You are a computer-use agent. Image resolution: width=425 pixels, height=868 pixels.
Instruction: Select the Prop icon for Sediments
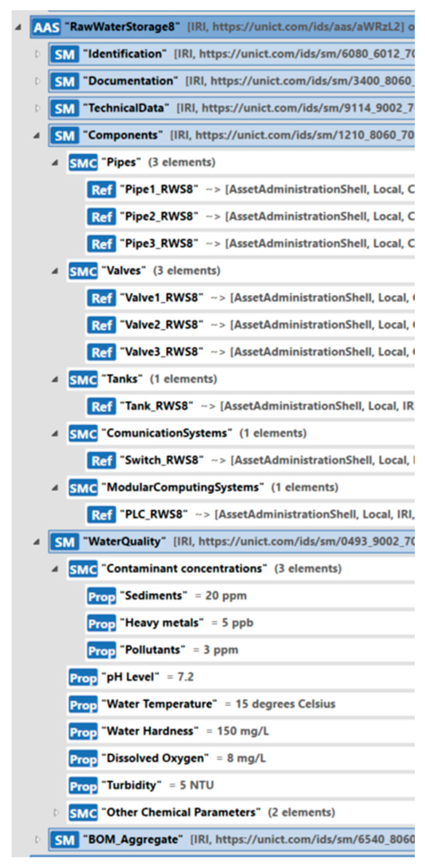[x=101, y=596]
